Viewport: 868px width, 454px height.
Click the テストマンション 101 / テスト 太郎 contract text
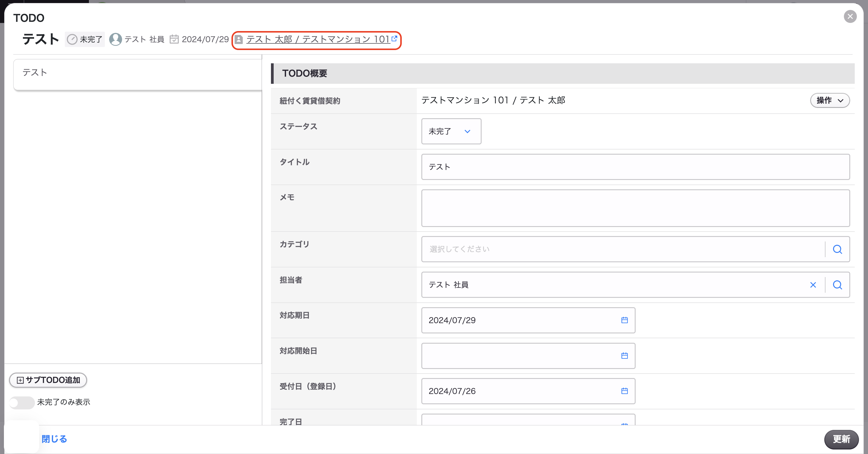493,100
